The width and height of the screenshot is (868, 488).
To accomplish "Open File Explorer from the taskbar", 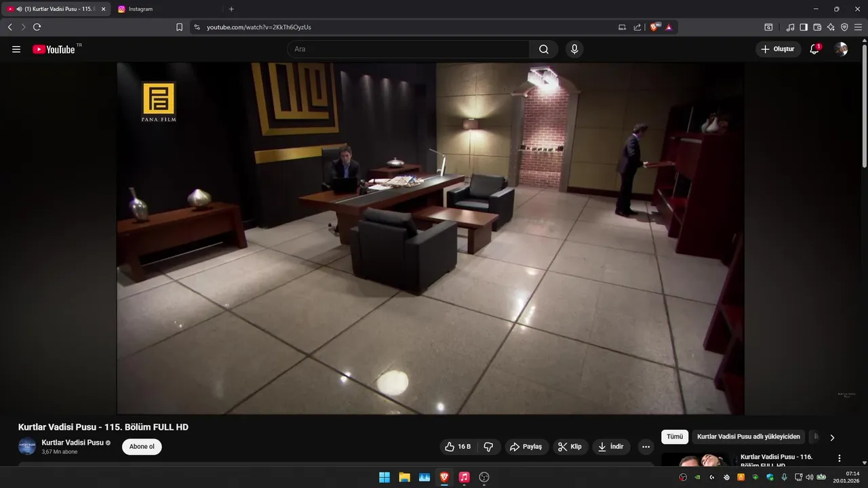I will click(404, 477).
